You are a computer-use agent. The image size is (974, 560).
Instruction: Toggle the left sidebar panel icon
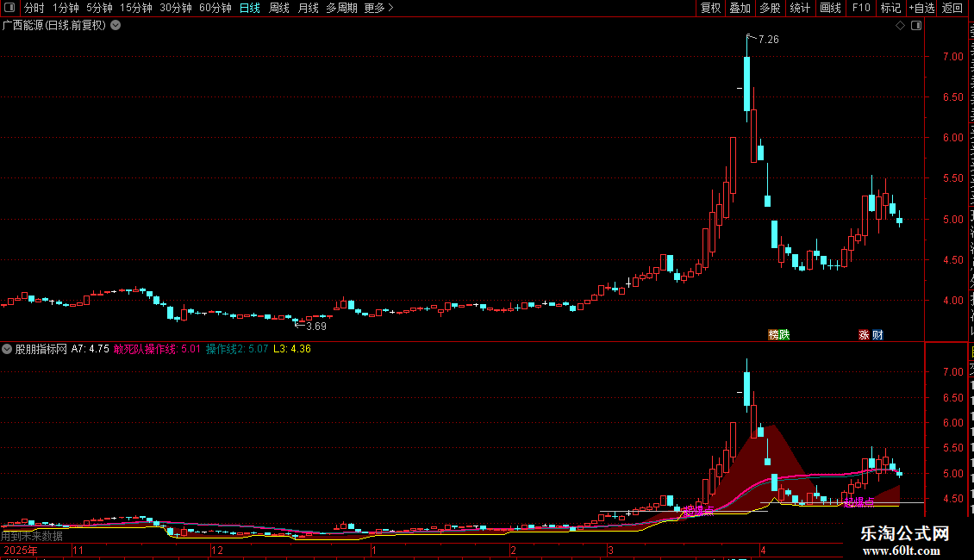9,8
